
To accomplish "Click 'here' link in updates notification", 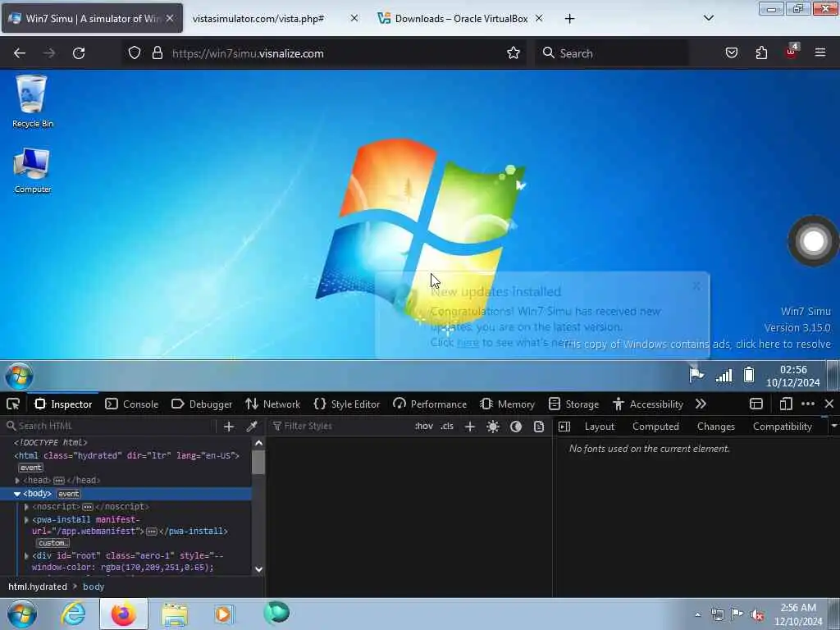I will coord(468,343).
